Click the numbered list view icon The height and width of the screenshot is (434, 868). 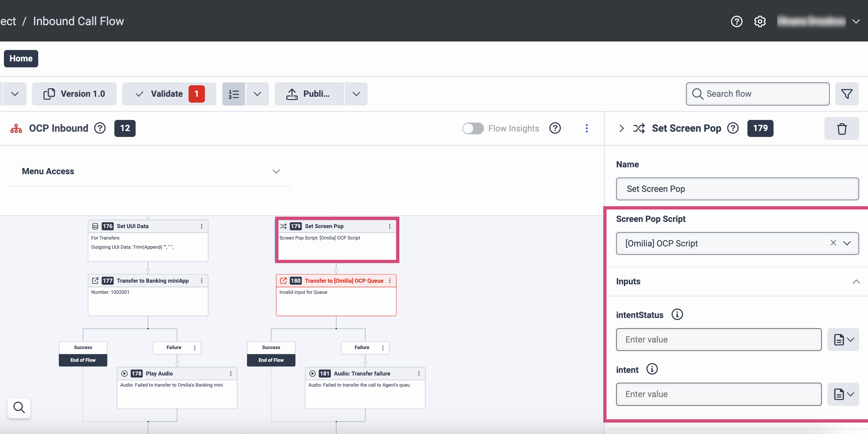click(234, 94)
